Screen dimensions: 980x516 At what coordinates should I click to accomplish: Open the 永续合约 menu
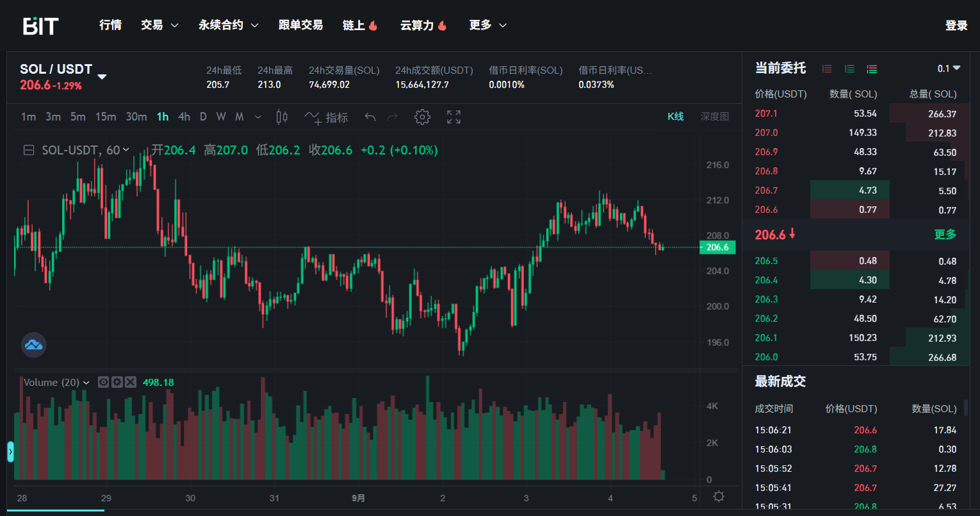(228, 25)
